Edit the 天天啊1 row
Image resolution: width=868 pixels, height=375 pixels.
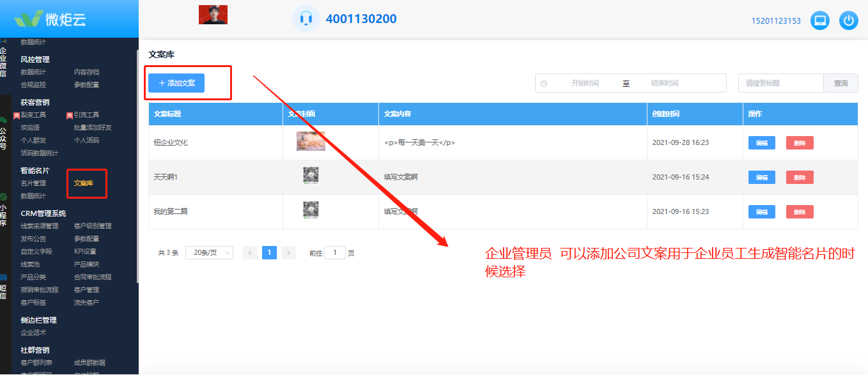762,177
